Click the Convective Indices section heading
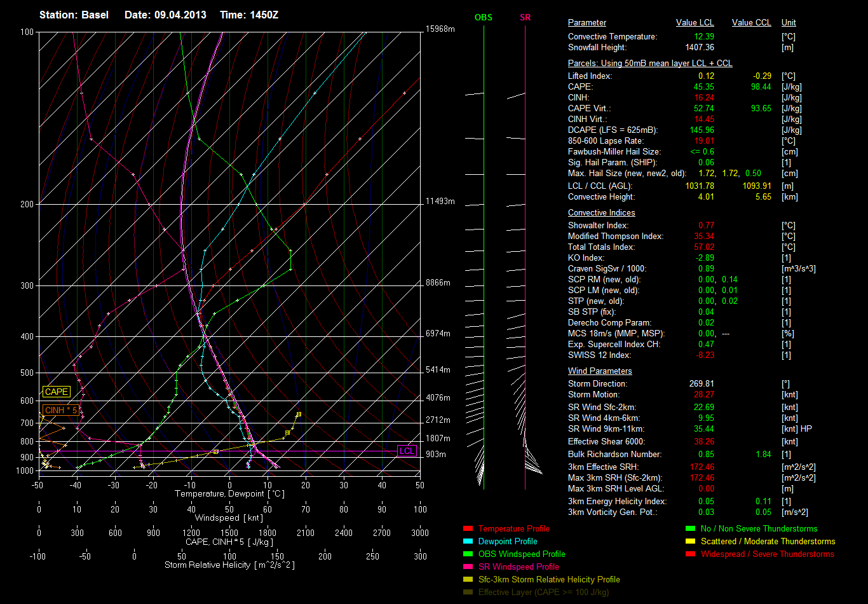Image resolution: width=868 pixels, height=604 pixels. pos(601,213)
